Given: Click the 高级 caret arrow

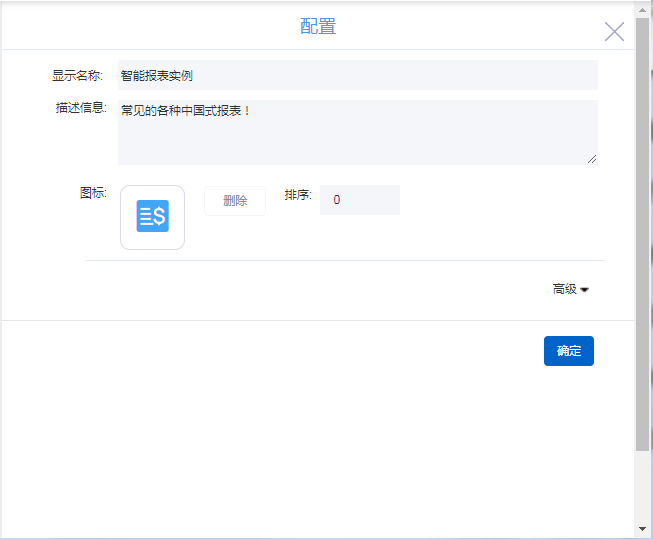Looking at the screenshot, I should click(585, 290).
